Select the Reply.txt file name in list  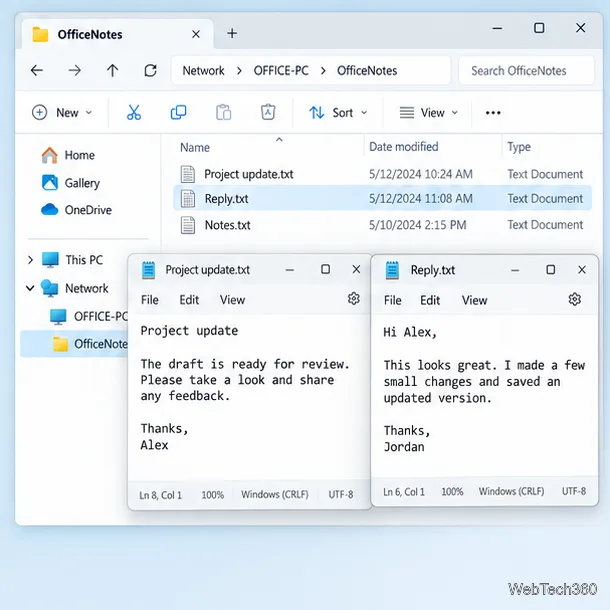(x=226, y=199)
